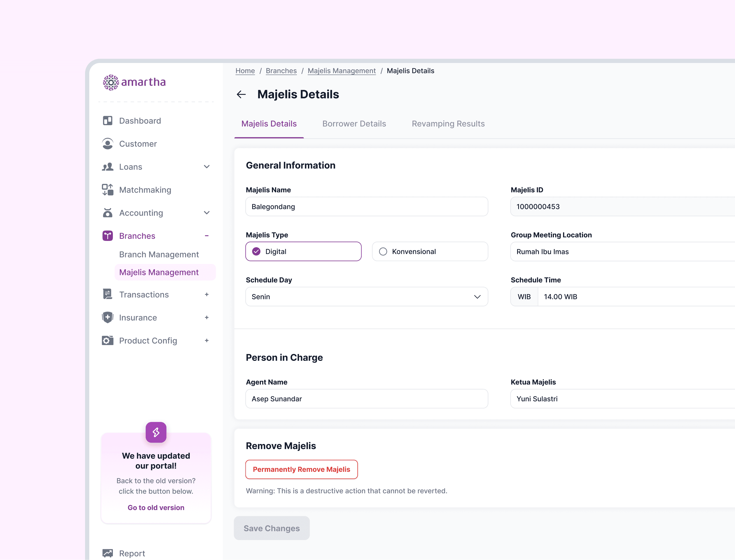Expand the Loans submenu chevron

click(207, 167)
